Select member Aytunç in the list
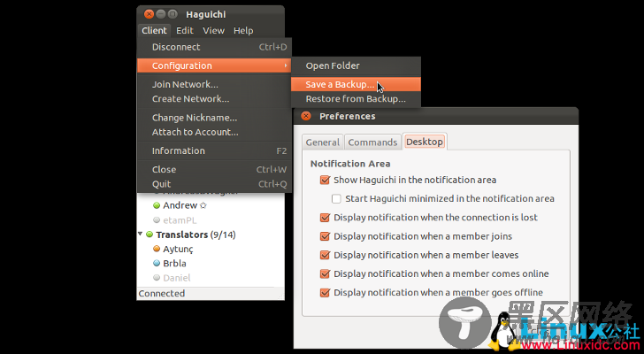The height and width of the screenshot is (354, 644). pos(178,249)
